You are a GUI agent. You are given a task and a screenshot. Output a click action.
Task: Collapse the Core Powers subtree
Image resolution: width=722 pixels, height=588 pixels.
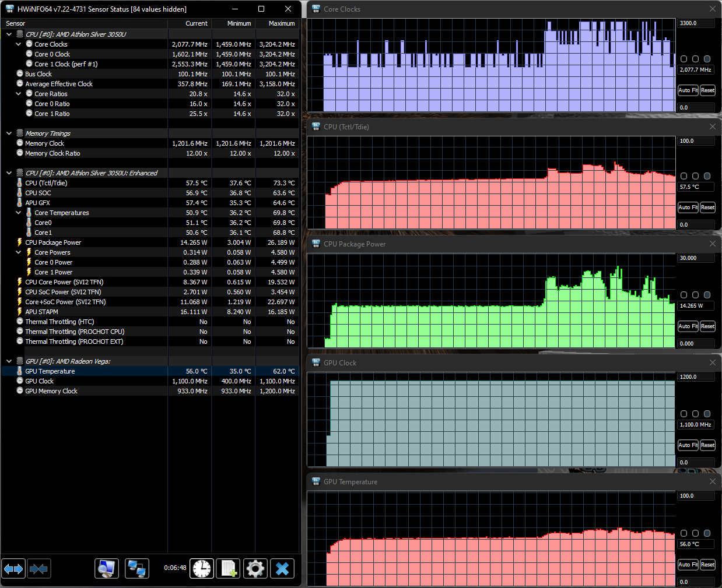pyautogui.click(x=18, y=252)
